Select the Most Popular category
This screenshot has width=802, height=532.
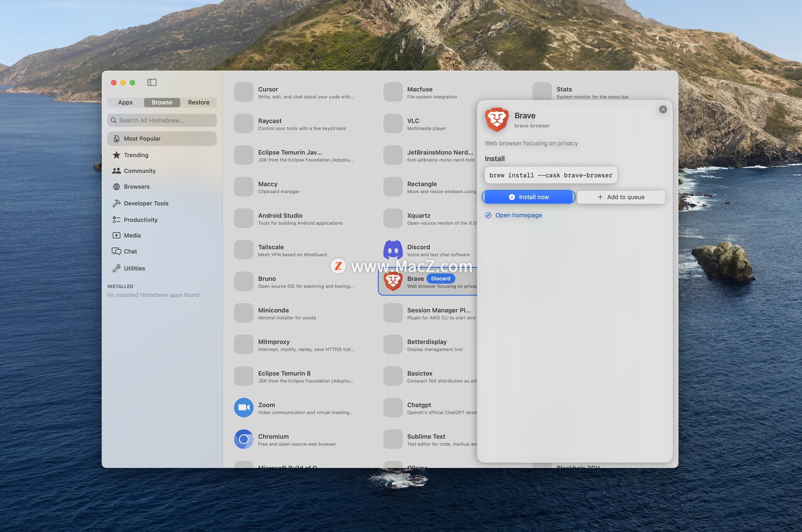coord(162,139)
